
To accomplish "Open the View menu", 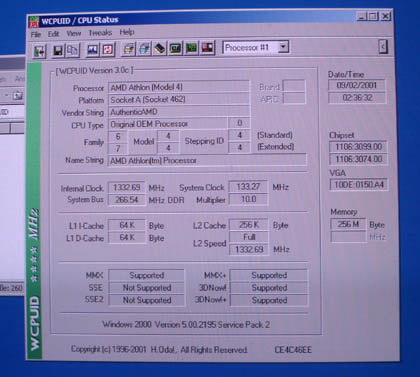I will click(x=74, y=33).
